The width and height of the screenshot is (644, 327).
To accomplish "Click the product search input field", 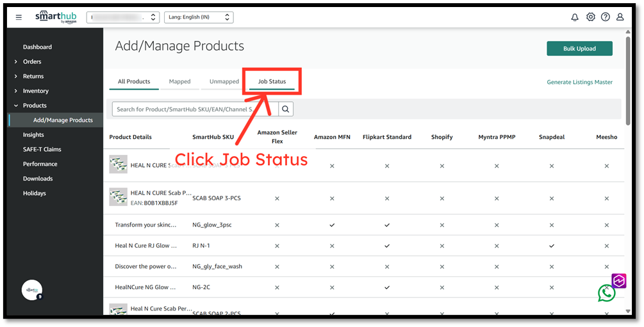I will 195,109.
